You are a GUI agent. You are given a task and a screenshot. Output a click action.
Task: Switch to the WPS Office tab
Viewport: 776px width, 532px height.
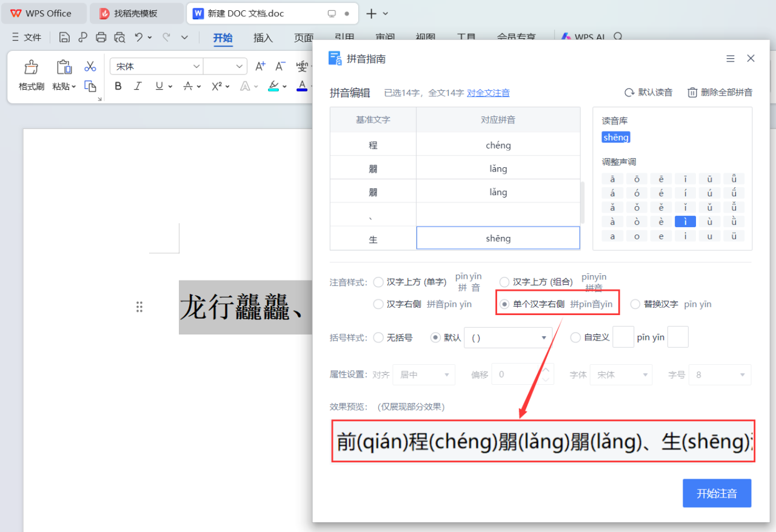click(x=42, y=13)
